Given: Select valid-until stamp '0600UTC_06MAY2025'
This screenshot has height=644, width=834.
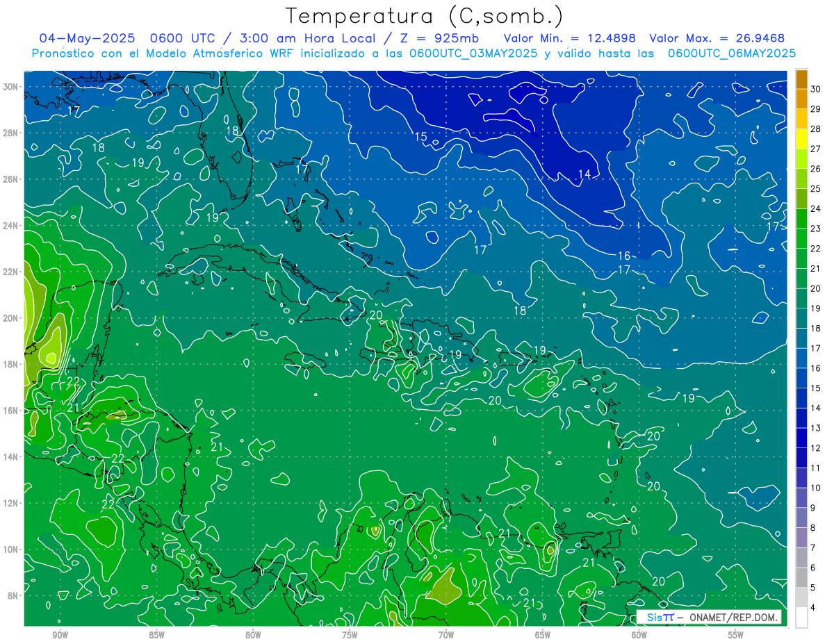Looking at the screenshot, I should pyautogui.click(x=732, y=53).
